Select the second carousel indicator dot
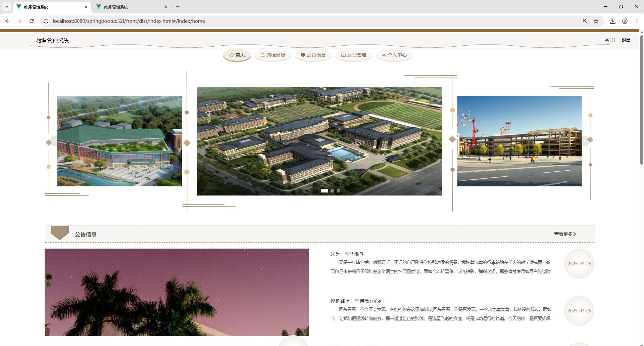Viewport: 644px width, 346px height. [x=332, y=190]
